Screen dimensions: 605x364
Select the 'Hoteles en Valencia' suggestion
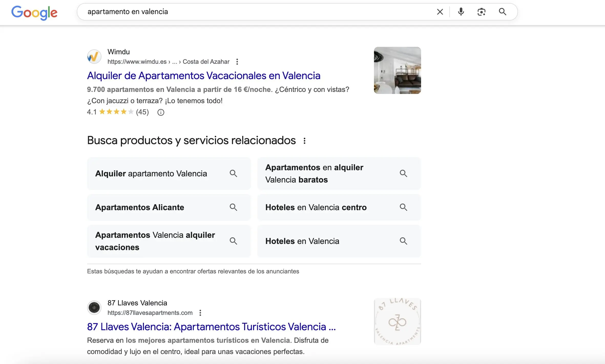click(302, 241)
